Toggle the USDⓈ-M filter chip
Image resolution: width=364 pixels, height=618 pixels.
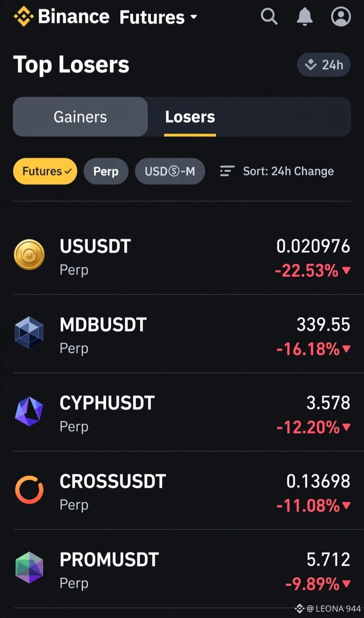coord(170,171)
